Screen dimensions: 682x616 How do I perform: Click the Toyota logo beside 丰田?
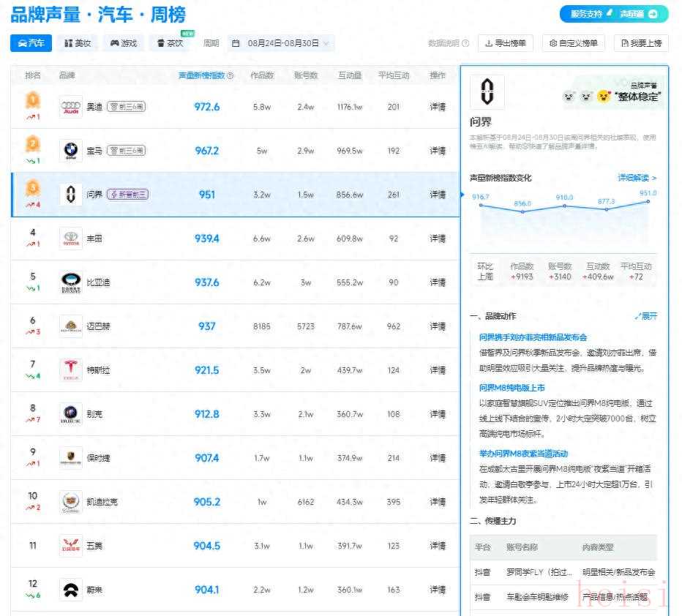(71, 238)
